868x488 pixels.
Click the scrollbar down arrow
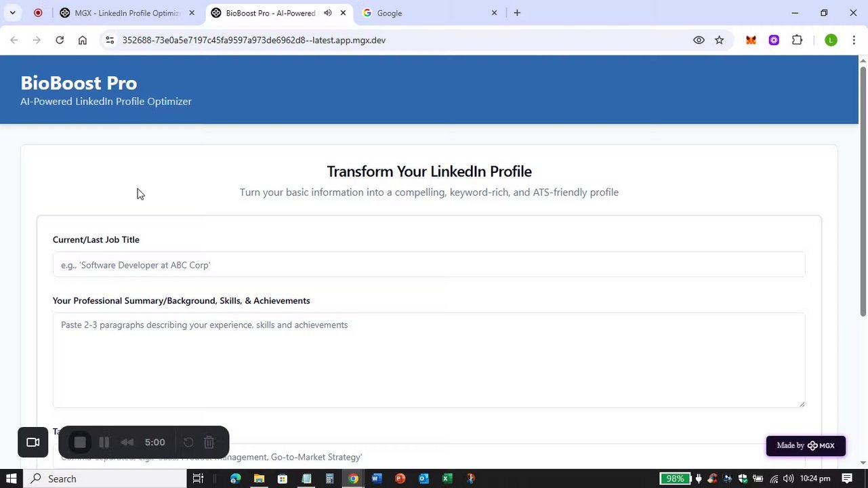tap(863, 463)
